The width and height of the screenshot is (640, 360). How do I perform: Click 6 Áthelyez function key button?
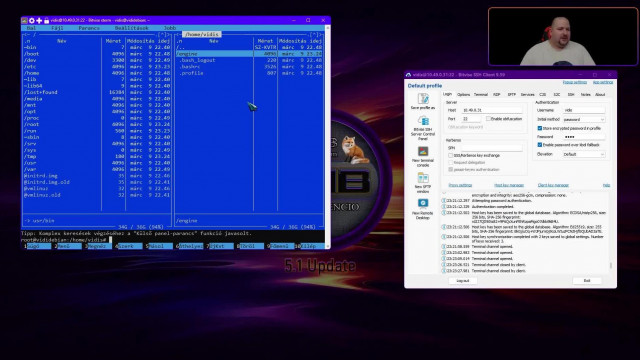[191, 246]
